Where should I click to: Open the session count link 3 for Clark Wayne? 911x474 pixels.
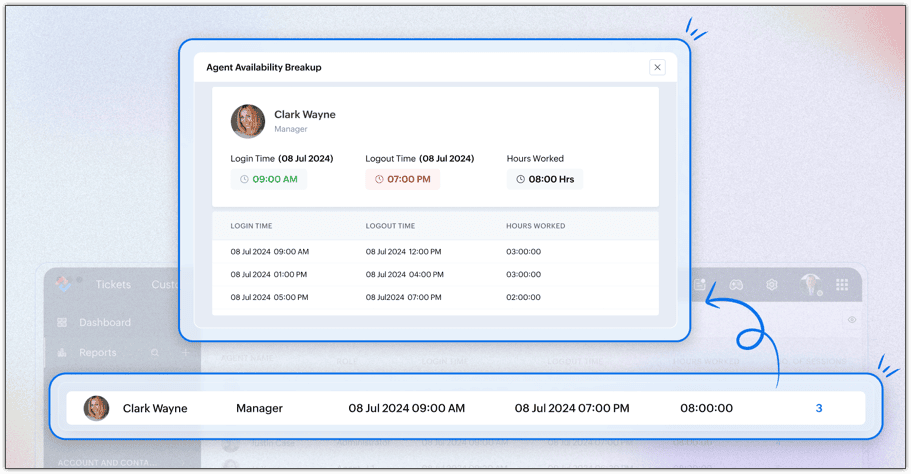pyautogui.click(x=819, y=408)
